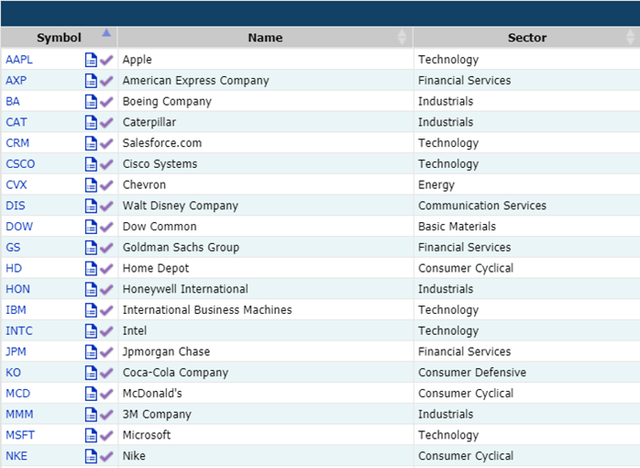Open the document icon in the BA row

[91, 101]
